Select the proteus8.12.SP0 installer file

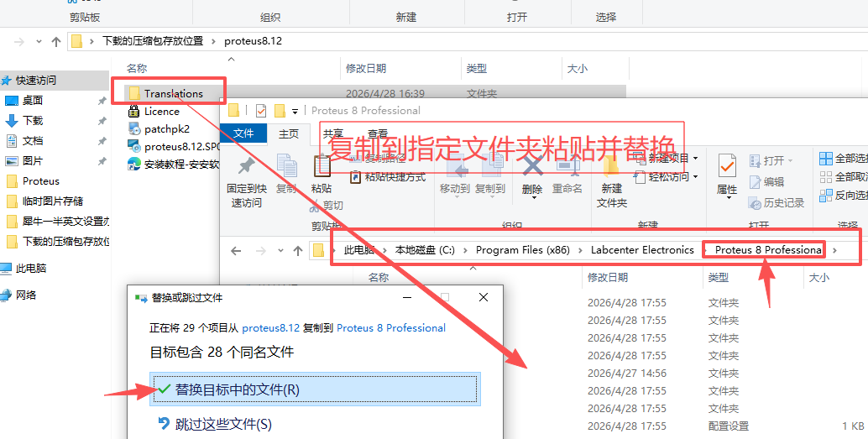[174, 147]
